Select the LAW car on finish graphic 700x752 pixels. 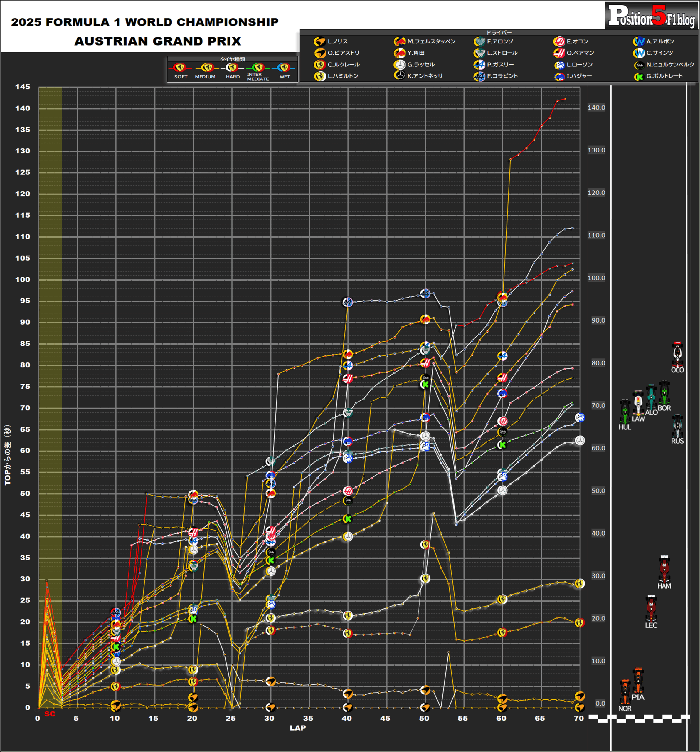(x=638, y=403)
